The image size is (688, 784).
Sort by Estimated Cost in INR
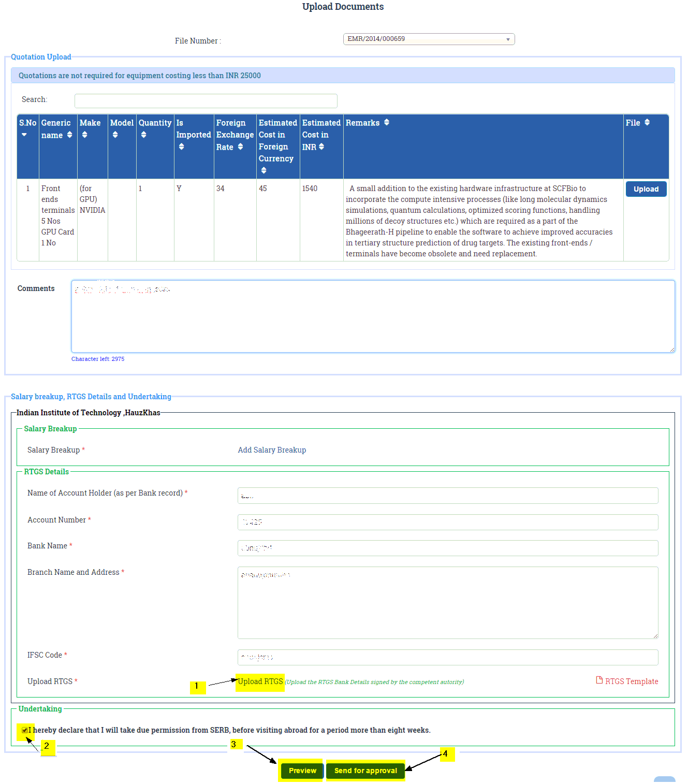tap(321, 147)
